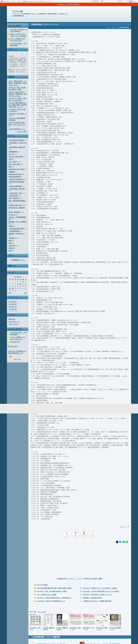The height and width of the screenshot is (644, 138).
Task: Open the 最初はgoo bookmark
Action: (12, 319)
